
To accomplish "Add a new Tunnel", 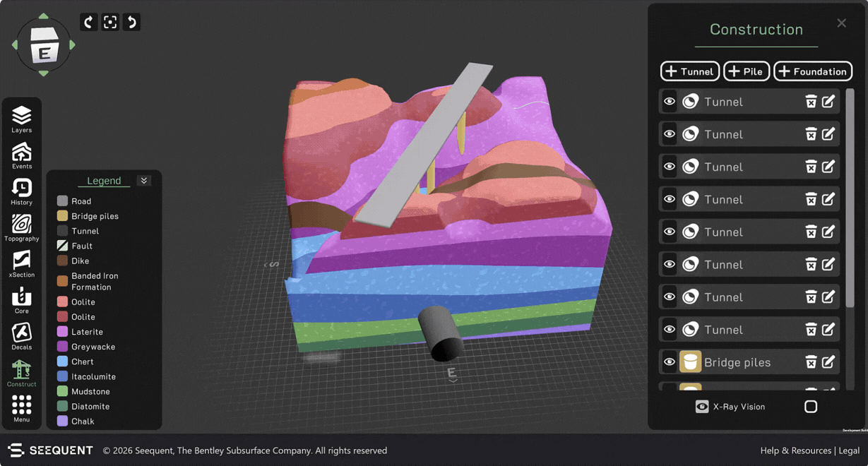I will coord(690,71).
